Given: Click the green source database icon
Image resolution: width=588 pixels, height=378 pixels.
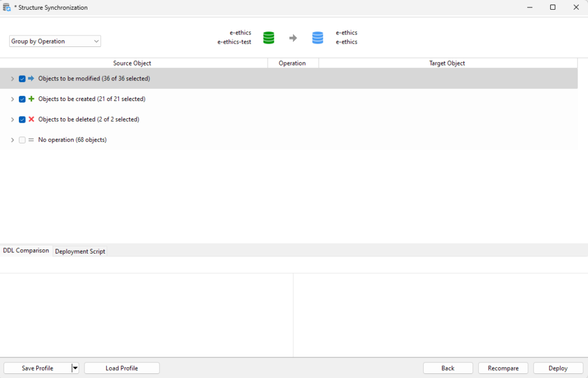Looking at the screenshot, I should [268, 38].
